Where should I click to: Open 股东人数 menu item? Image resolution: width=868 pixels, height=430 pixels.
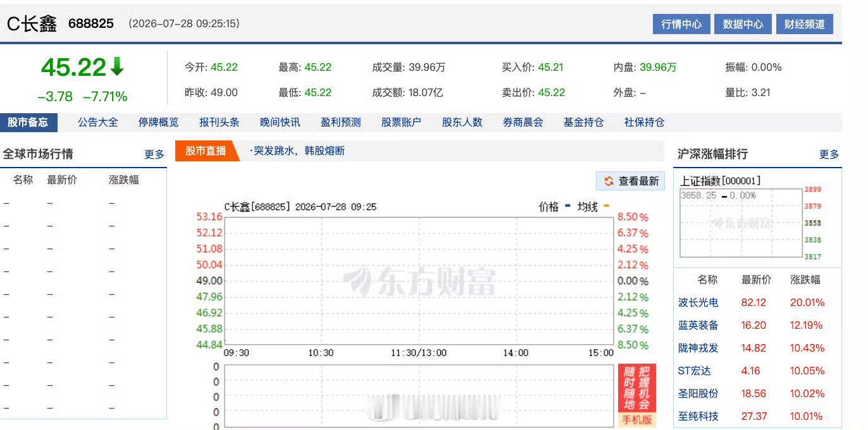point(462,122)
